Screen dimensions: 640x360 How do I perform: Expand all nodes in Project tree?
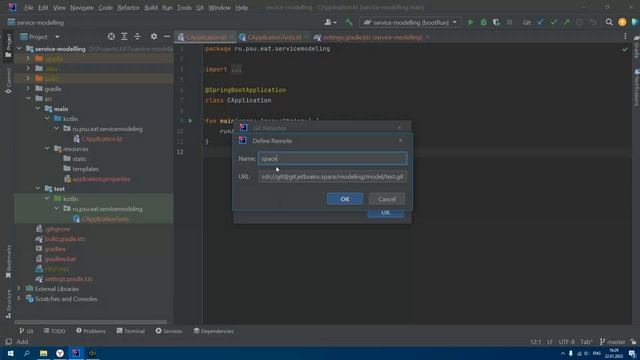[124, 37]
